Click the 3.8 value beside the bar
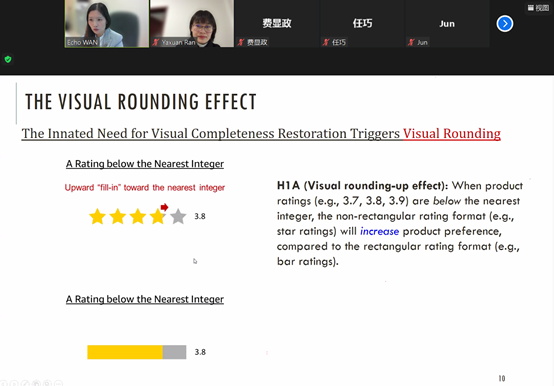554x386 pixels. [200, 352]
